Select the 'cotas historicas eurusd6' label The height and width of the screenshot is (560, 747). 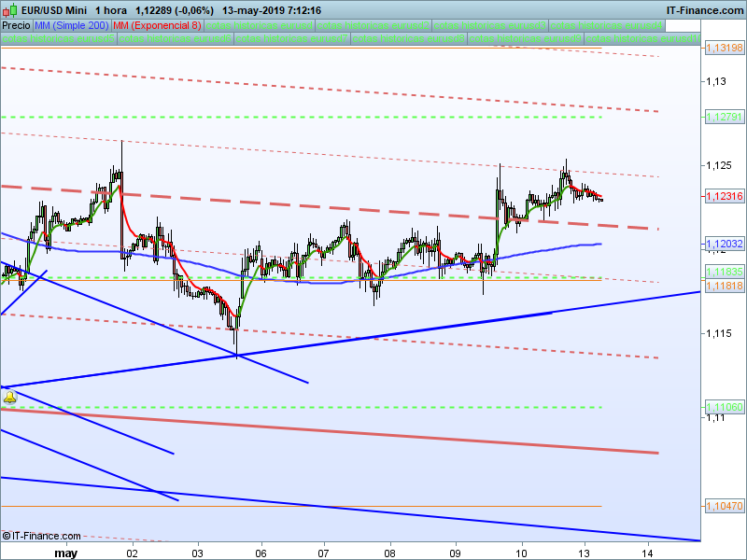[x=175, y=38]
